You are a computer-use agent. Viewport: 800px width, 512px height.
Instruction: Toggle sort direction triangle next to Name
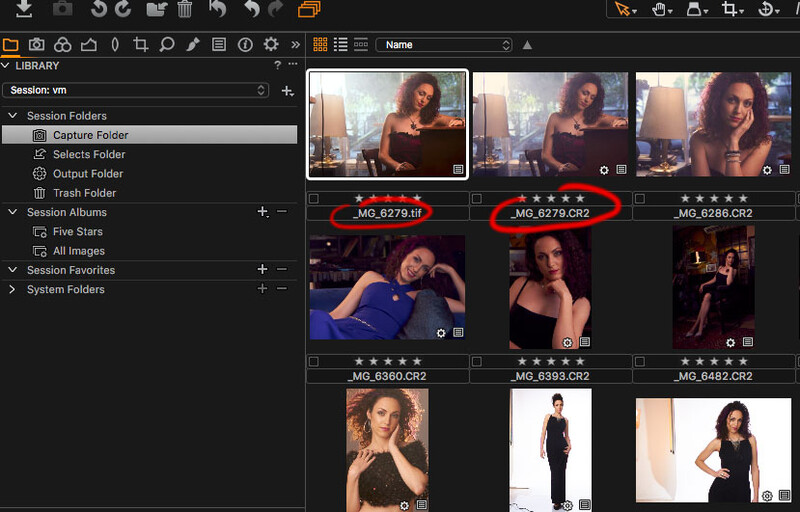pos(527,45)
